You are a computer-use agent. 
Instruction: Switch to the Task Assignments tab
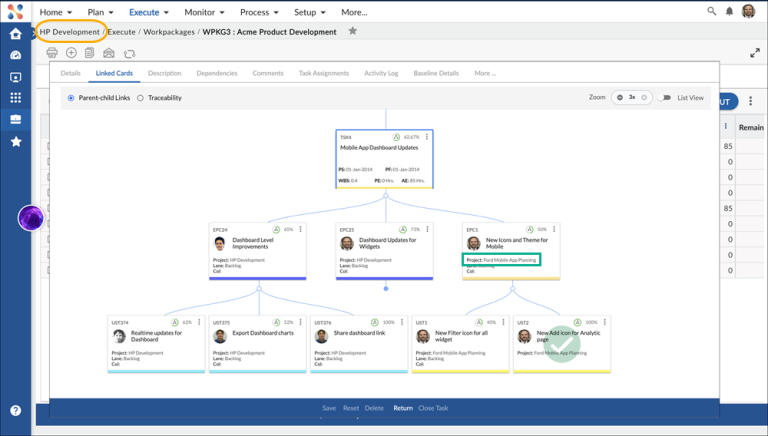[324, 73]
